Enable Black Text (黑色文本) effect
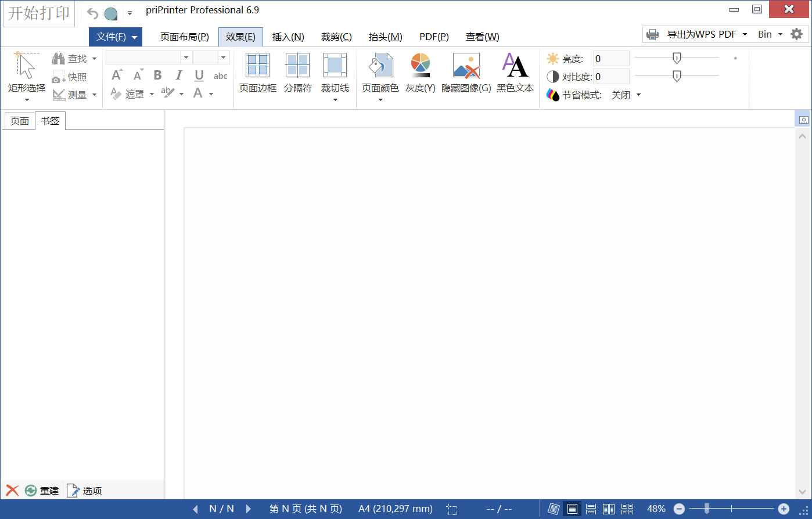The image size is (812, 519). (x=515, y=66)
